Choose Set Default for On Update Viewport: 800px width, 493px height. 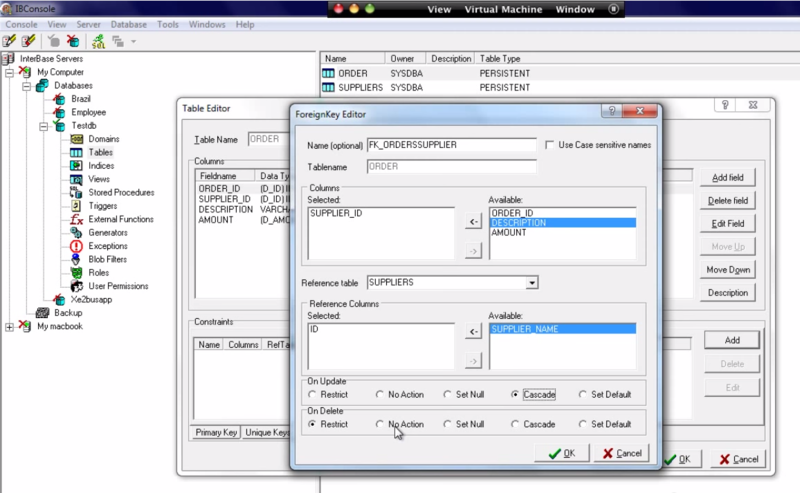(583, 395)
